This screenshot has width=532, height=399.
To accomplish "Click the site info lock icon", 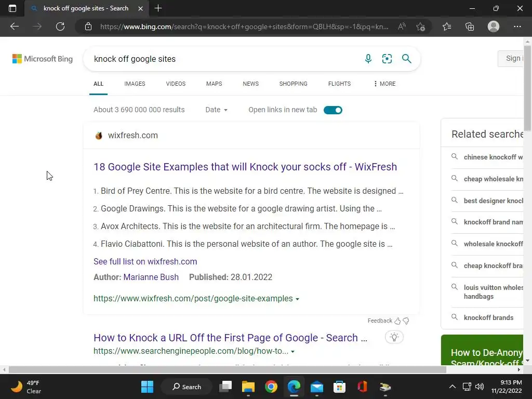I will [88, 26].
